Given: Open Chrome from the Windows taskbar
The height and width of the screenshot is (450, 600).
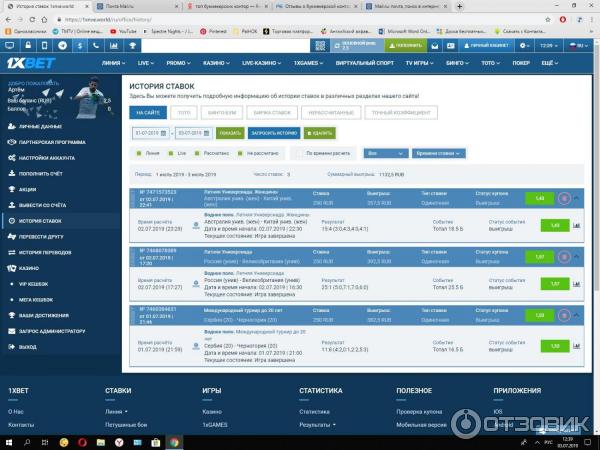Looking at the screenshot, I should (172, 441).
